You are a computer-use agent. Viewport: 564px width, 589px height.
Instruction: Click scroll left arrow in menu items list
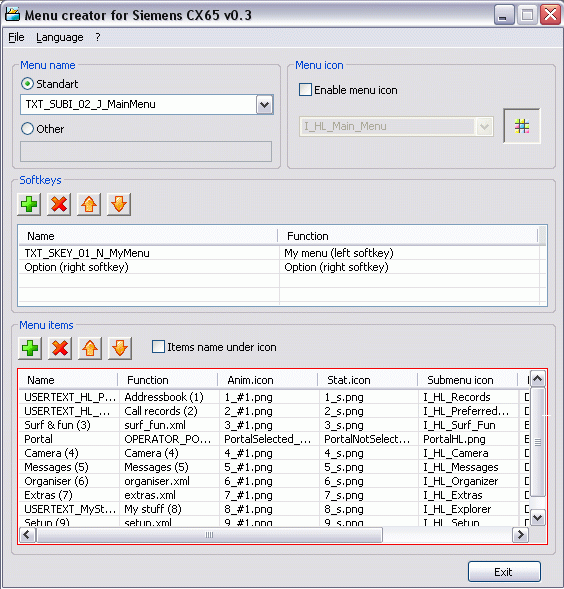(x=27, y=535)
